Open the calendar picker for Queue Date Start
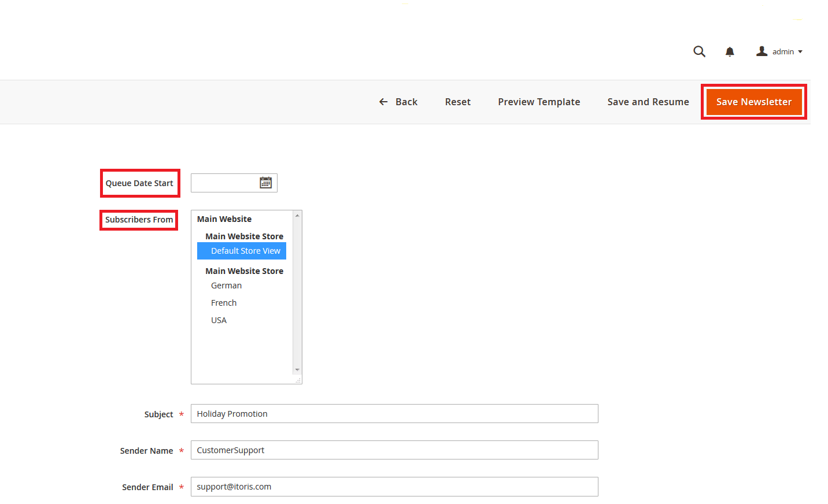 coord(265,183)
